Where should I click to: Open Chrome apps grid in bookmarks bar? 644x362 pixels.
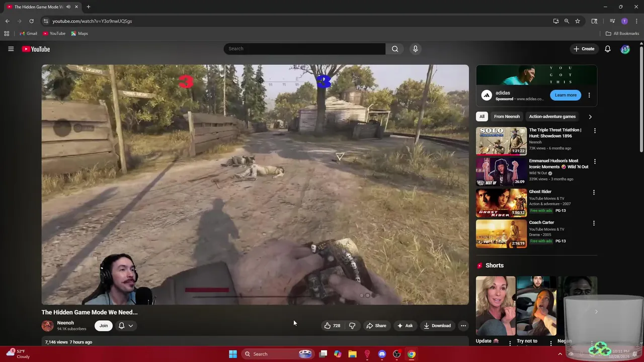coord(7,33)
